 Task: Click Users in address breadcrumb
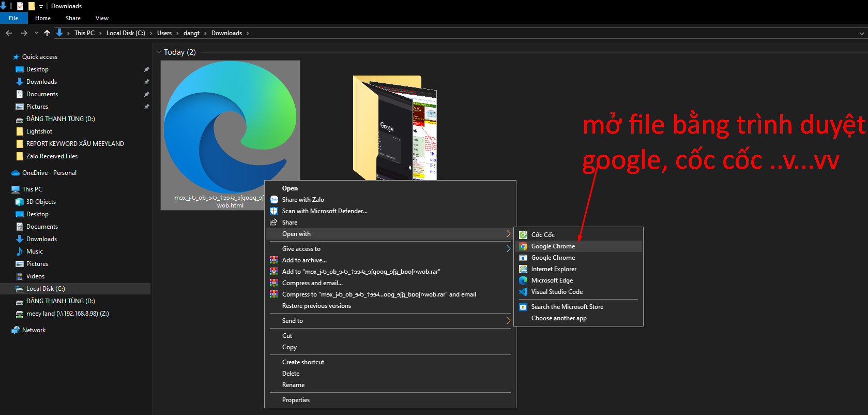164,33
